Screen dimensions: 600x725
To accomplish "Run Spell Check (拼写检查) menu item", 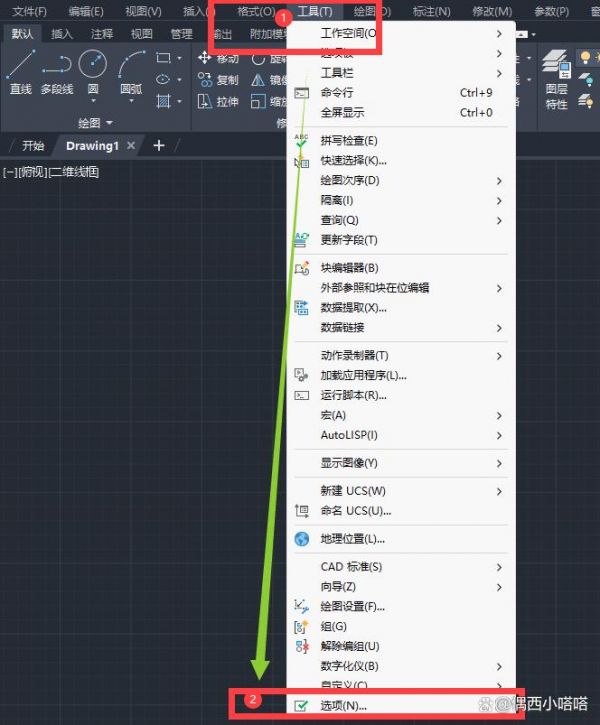I will (x=348, y=141).
